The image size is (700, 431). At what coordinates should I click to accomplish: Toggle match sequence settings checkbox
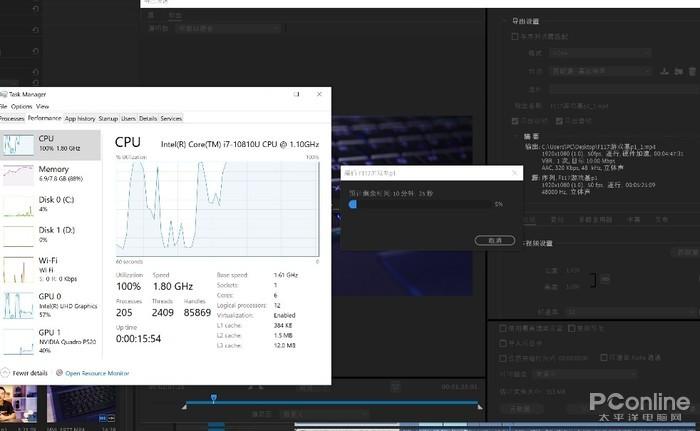coord(515,37)
